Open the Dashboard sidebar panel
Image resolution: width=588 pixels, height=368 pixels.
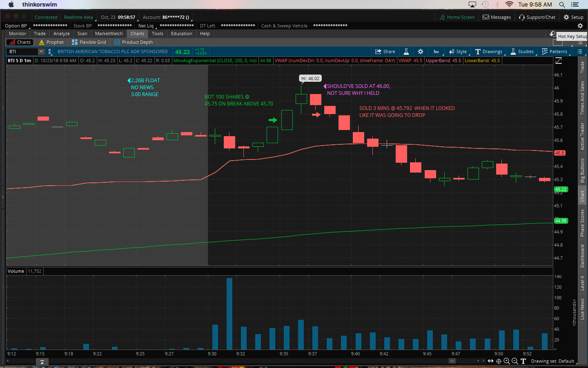pos(582,256)
